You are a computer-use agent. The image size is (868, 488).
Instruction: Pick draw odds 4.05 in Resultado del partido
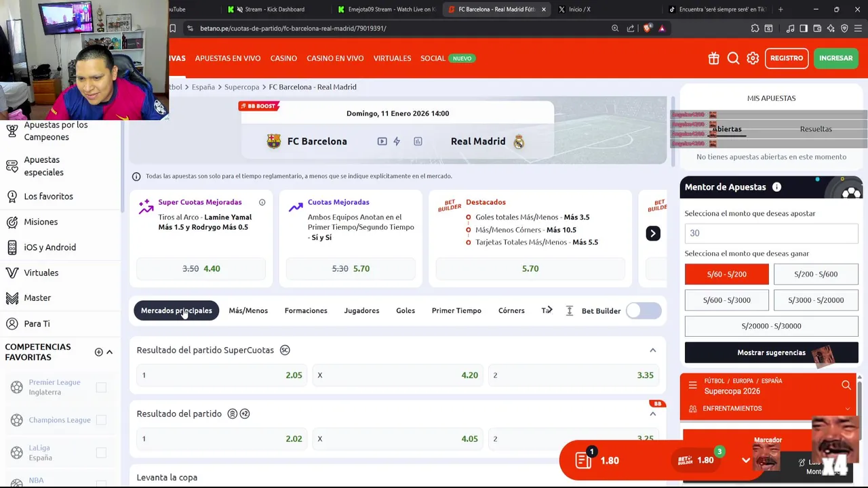pyautogui.click(x=399, y=439)
